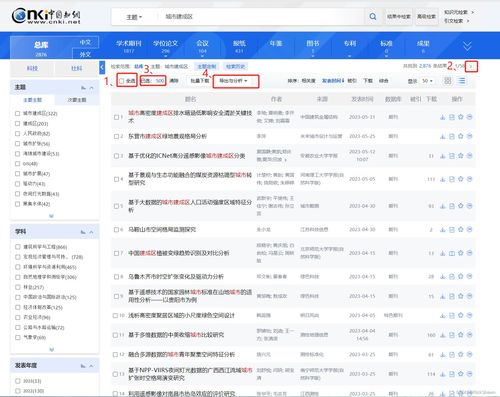Collapse the 发表年度 filter panel
The image size is (500, 397).
click(x=92, y=366)
